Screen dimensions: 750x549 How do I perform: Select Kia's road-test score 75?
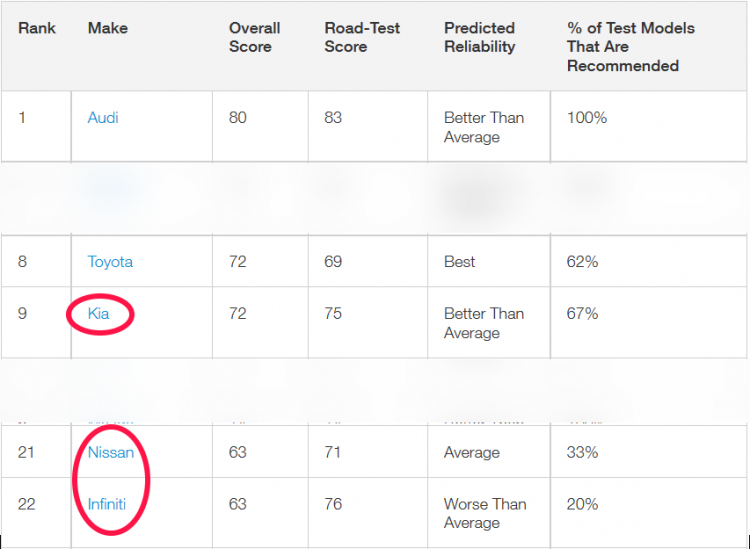click(333, 313)
